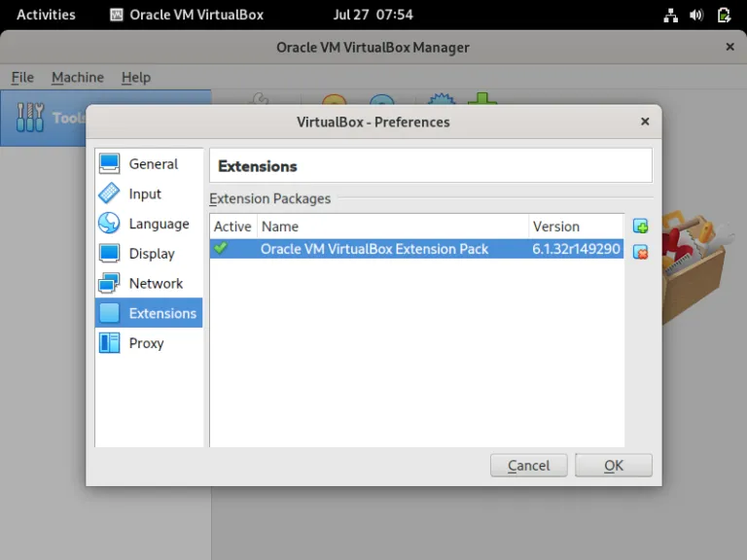Go to the Language preferences section
Screen dimensions: 747x560
pyautogui.click(x=149, y=224)
